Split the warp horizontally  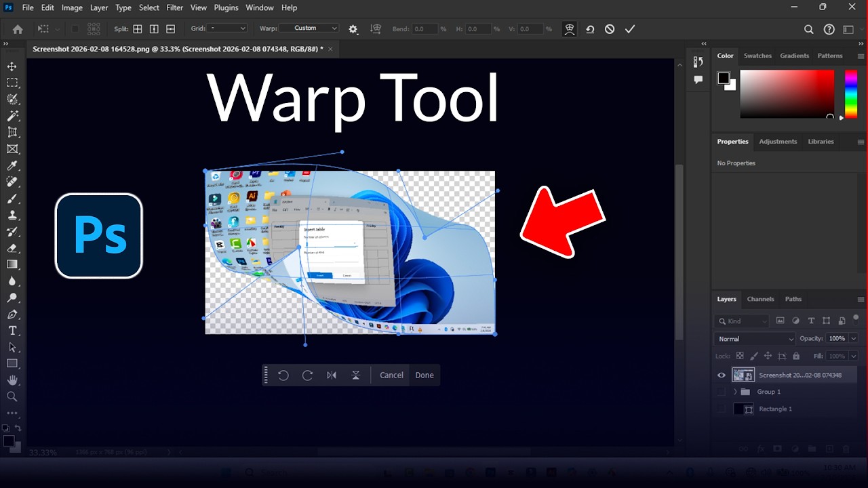(170, 29)
